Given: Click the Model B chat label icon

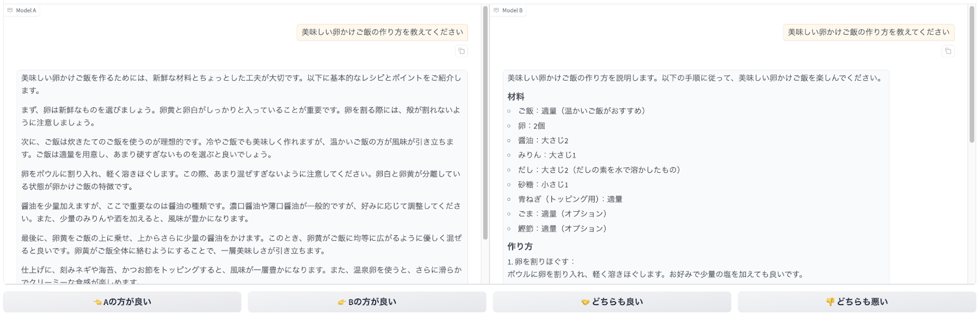Looking at the screenshot, I should [496, 10].
